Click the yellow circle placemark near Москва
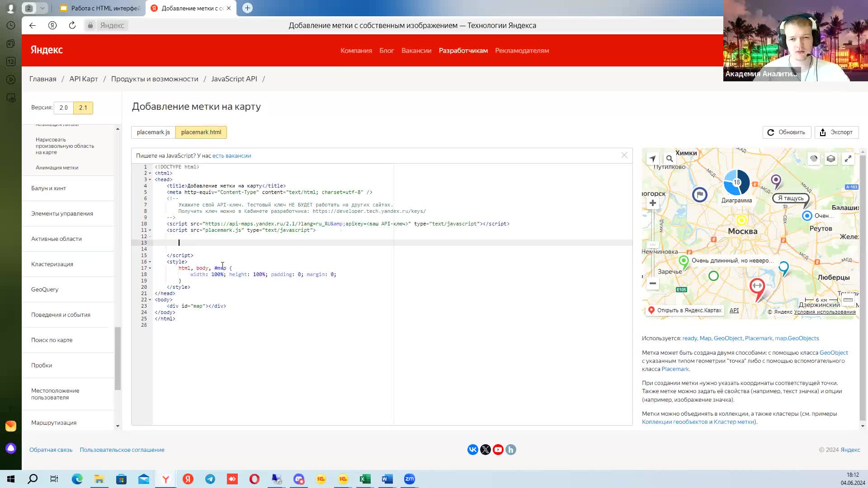 (x=741, y=221)
